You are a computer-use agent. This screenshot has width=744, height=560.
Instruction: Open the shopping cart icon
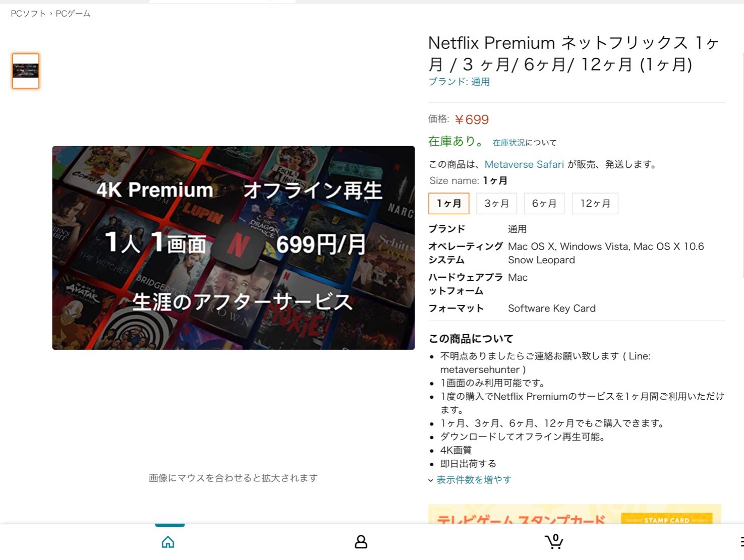554,541
